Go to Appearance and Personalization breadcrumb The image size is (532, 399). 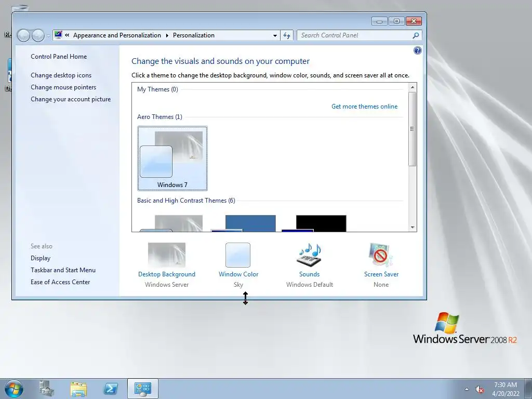(117, 35)
